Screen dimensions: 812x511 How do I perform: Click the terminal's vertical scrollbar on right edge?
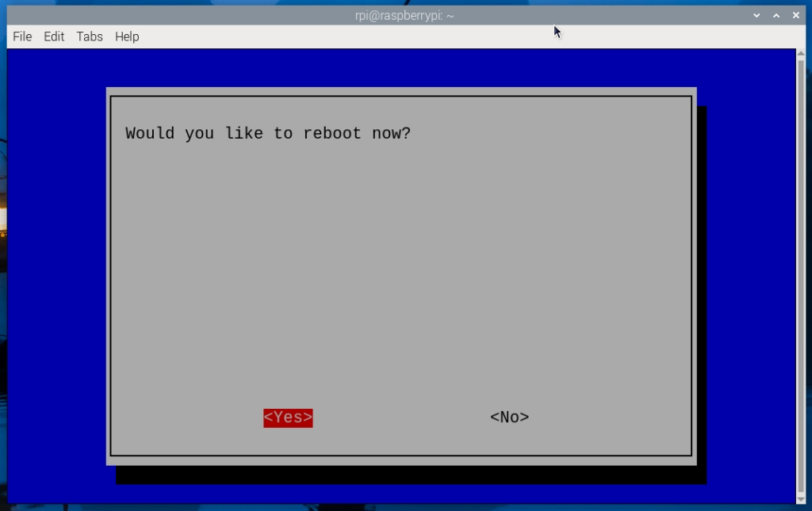800,269
